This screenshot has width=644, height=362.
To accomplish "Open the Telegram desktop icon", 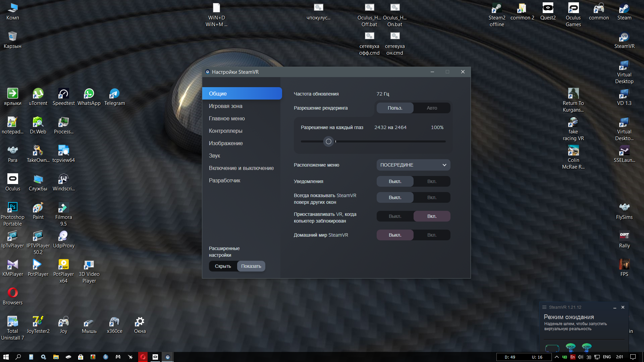I will point(114,97).
